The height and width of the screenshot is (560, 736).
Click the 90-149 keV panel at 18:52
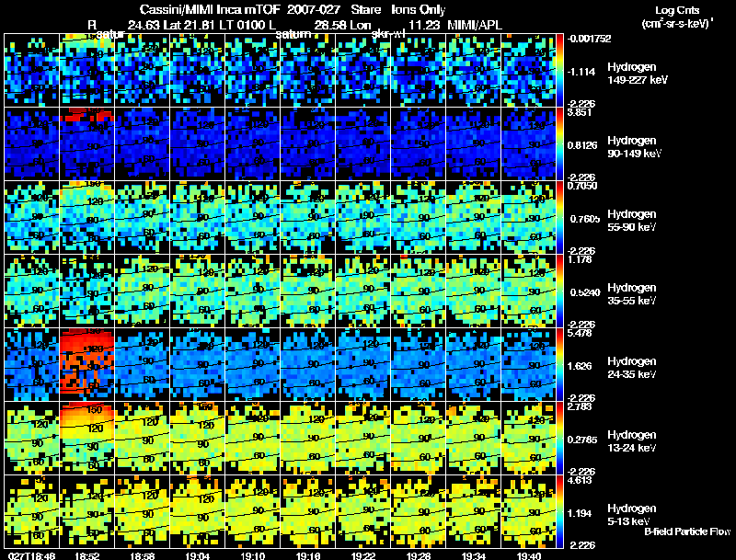tap(86, 144)
